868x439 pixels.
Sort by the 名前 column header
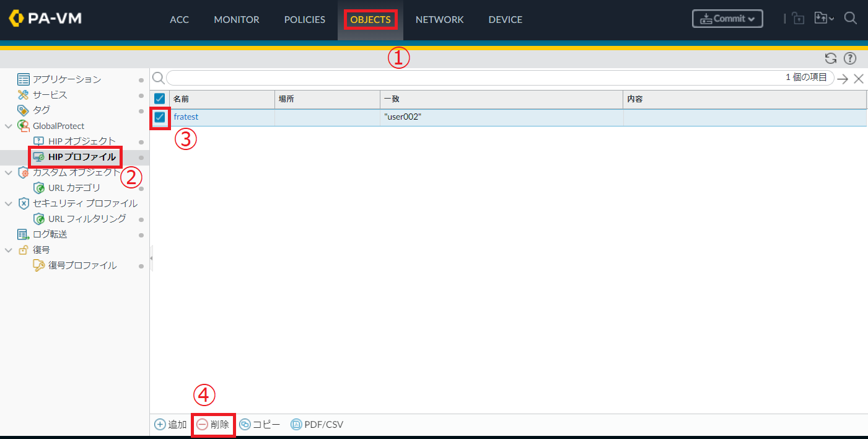222,99
